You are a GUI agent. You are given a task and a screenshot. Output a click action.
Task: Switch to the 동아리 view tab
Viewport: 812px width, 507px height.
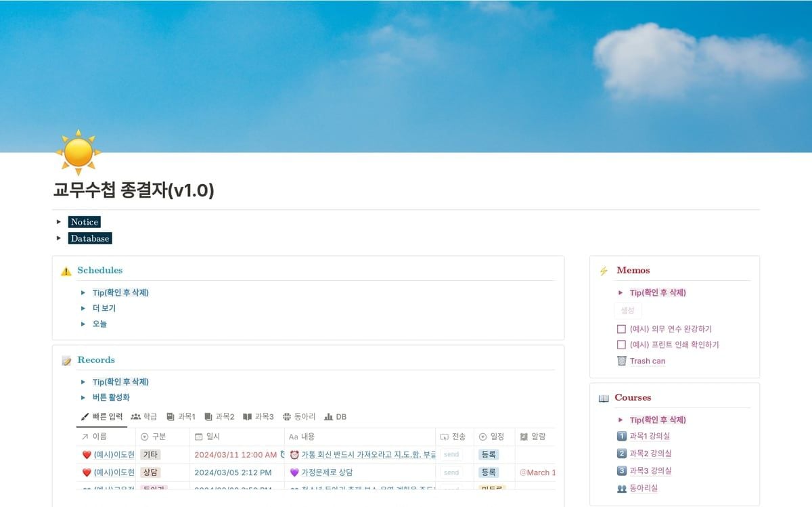(300, 417)
